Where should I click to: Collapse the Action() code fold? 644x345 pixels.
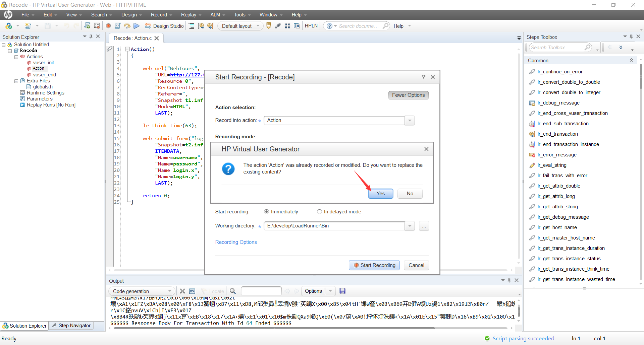127,49
